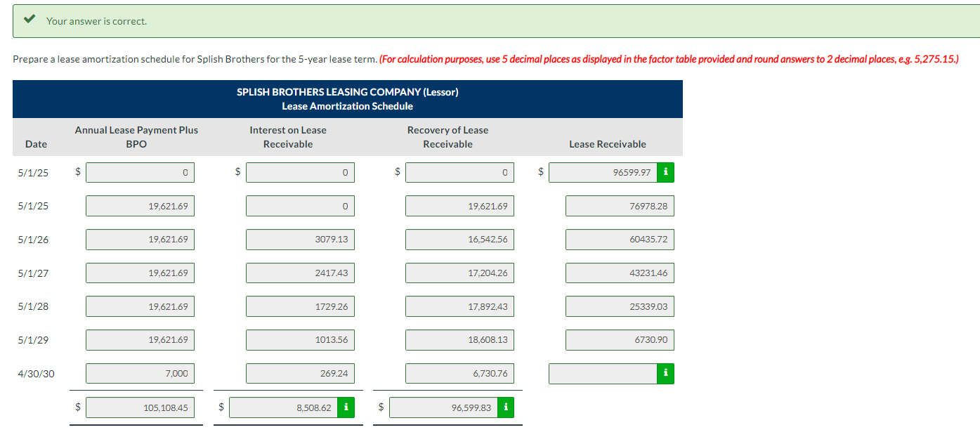Image resolution: width=980 pixels, height=437 pixels.
Task: Click info icon next to total interest 8,508.62
Action: pyautogui.click(x=346, y=407)
